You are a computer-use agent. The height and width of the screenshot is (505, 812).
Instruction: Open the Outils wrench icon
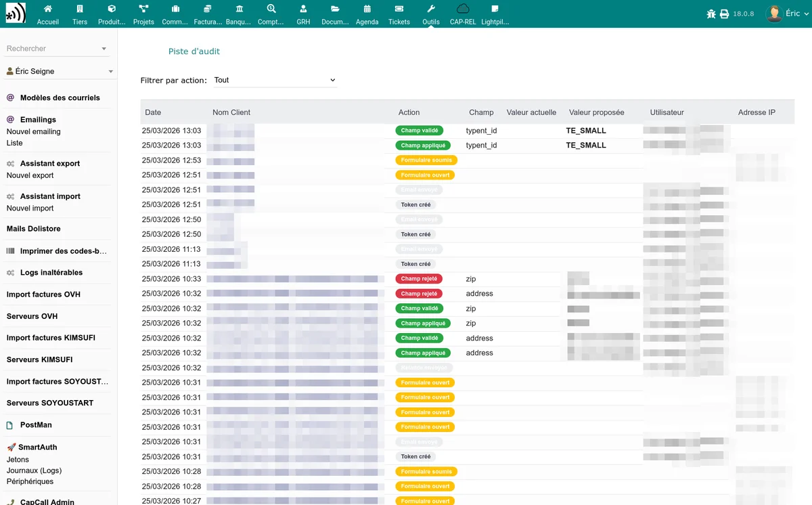click(431, 9)
